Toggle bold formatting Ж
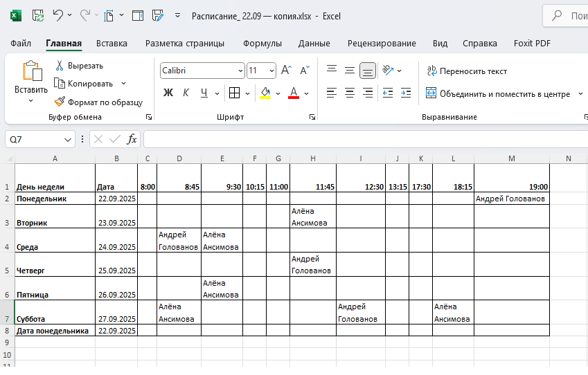 tap(168, 93)
